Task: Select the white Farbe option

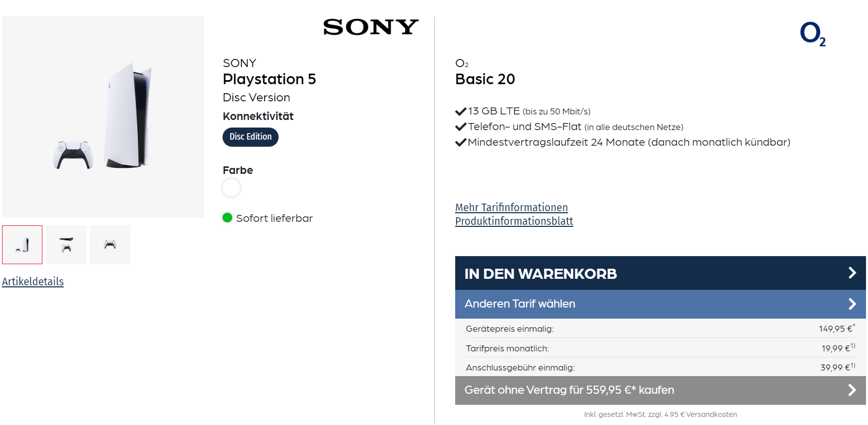Action: 231,188
